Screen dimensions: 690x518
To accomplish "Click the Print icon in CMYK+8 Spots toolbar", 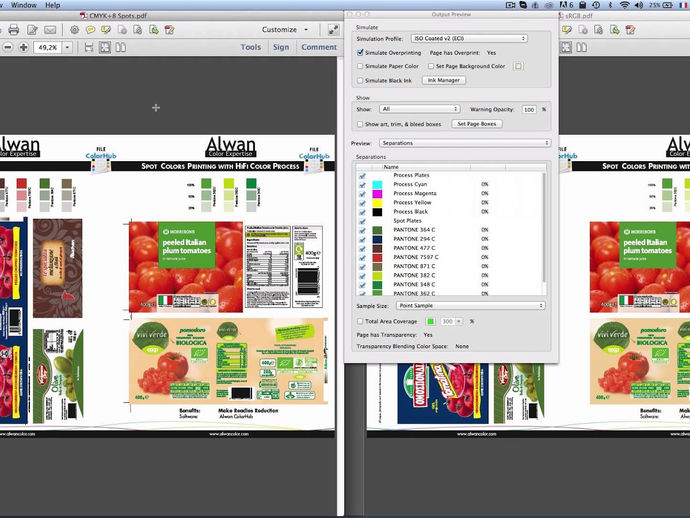I will click(14, 29).
